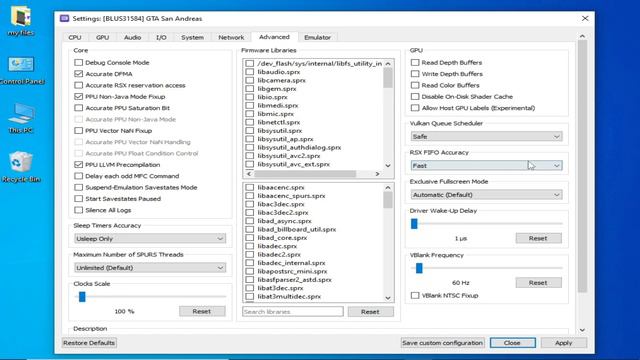Click upper library list left scroll arrow
This screenshot has width=640, height=360.
[249, 174]
